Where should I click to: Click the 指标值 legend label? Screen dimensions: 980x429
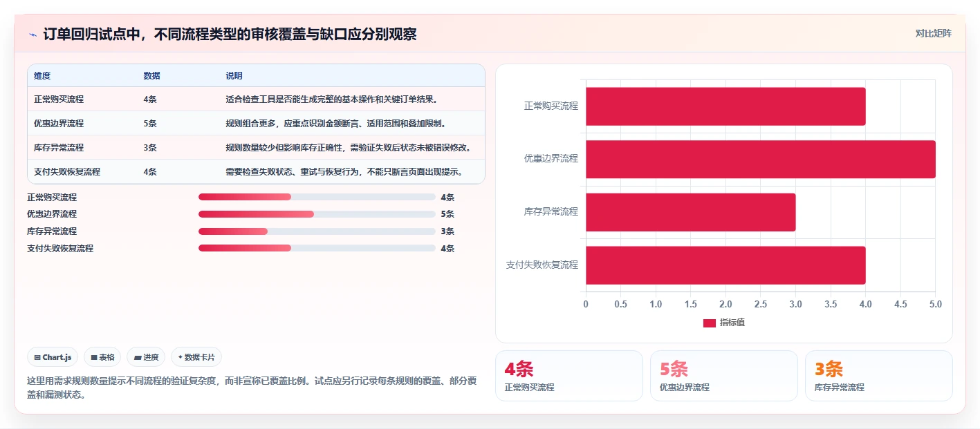click(732, 323)
